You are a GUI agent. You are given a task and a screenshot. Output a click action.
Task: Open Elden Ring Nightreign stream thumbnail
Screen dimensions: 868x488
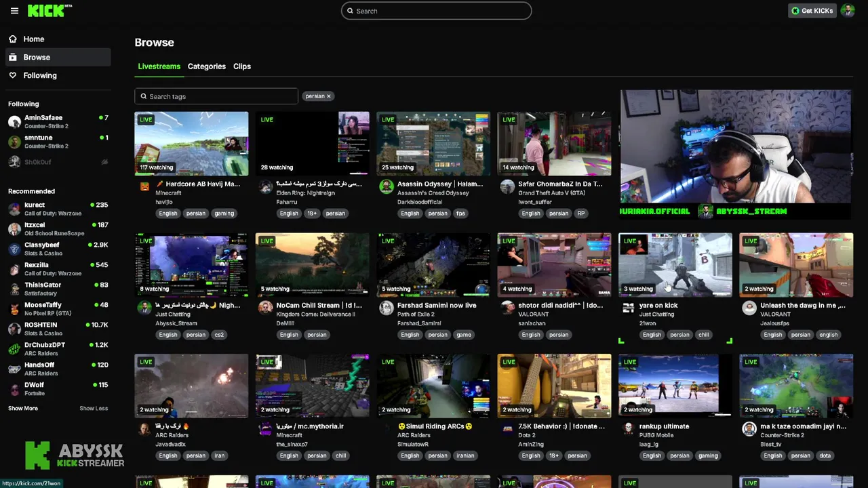coord(312,144)
